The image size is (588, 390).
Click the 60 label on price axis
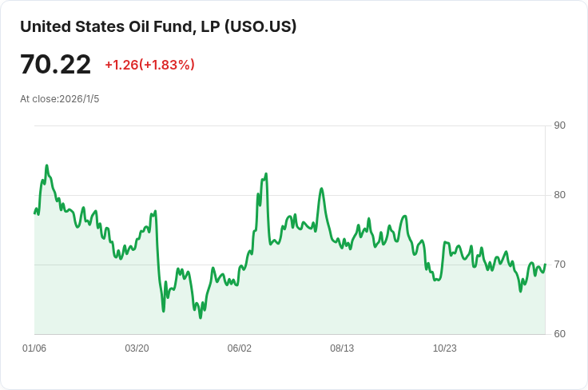(x=560, y=334)
